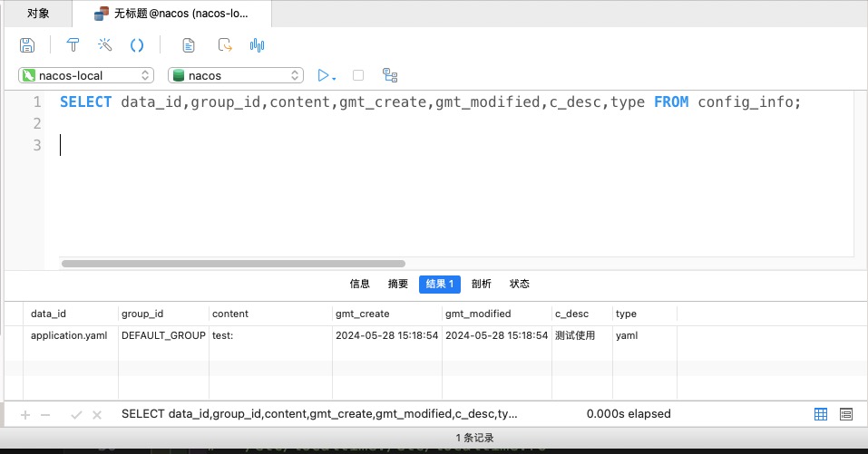
Task: Expand the Run button dropdown arrow
Action: pos(335,77)
